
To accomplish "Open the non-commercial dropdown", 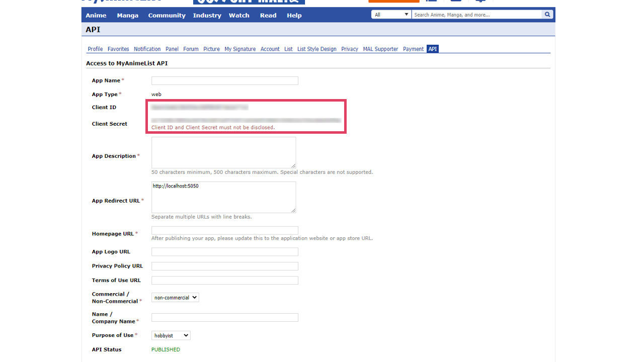I will coord(175,298).
